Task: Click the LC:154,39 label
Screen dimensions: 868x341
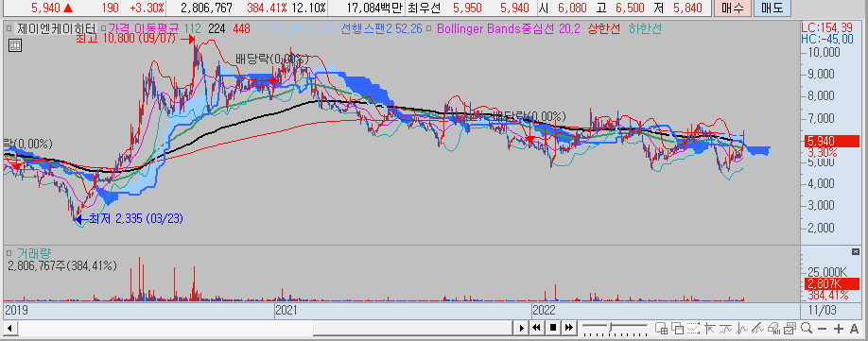Action: click(x=828, y=27)
